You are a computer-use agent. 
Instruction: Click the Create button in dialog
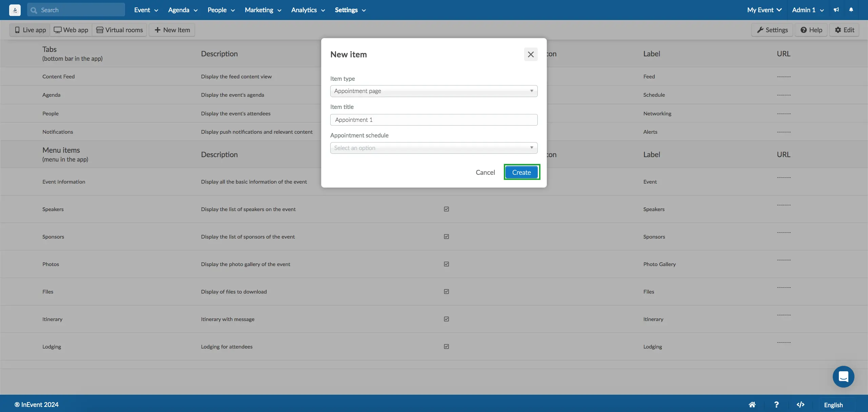tap(521, 172)
